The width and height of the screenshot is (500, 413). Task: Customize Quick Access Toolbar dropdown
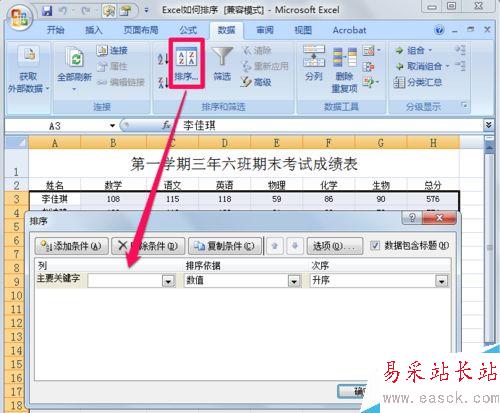coord(146,11)
